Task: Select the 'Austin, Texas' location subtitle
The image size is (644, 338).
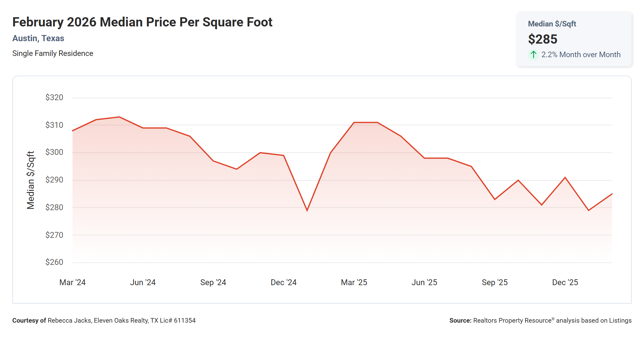Action: [x=38, y=38]
